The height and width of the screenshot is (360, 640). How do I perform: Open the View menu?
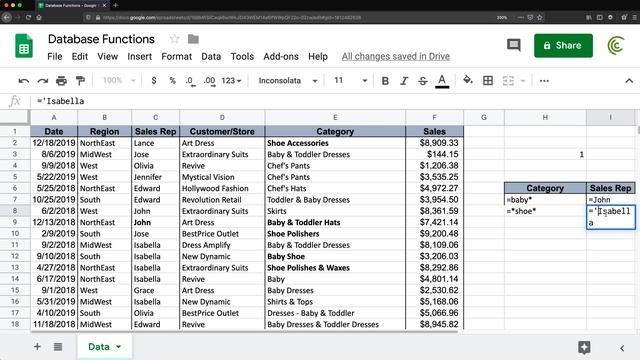[x=107, y=56]
